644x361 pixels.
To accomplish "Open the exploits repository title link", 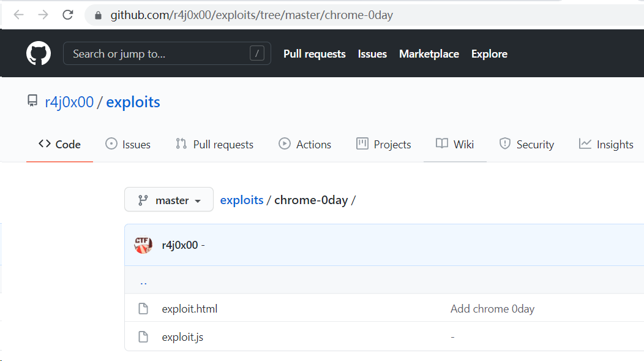I will tap(133, 102).
